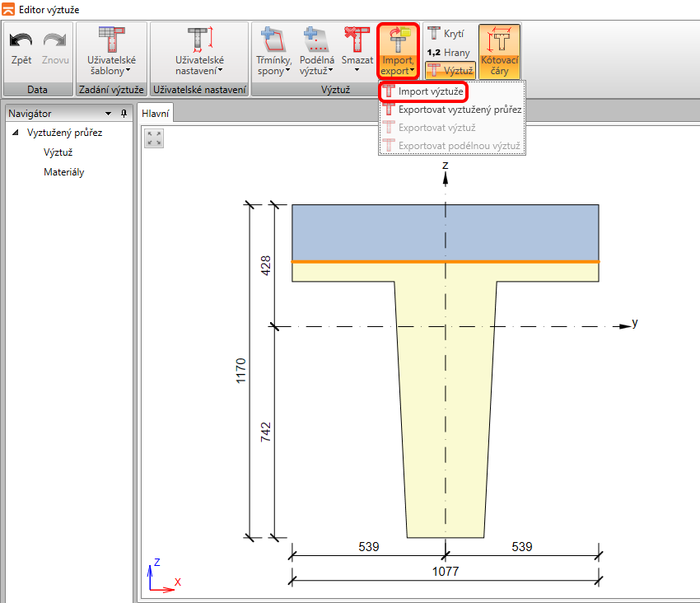Click the Znovu redo icon
This screenshot has width=700, height=603.
[x=55, y=41]
